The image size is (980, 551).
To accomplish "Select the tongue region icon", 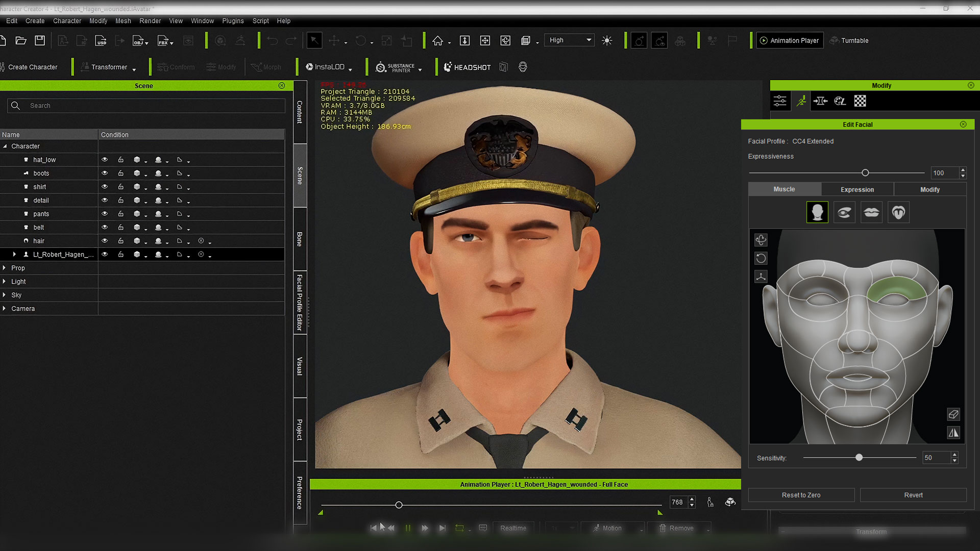I will coord(898,212).
